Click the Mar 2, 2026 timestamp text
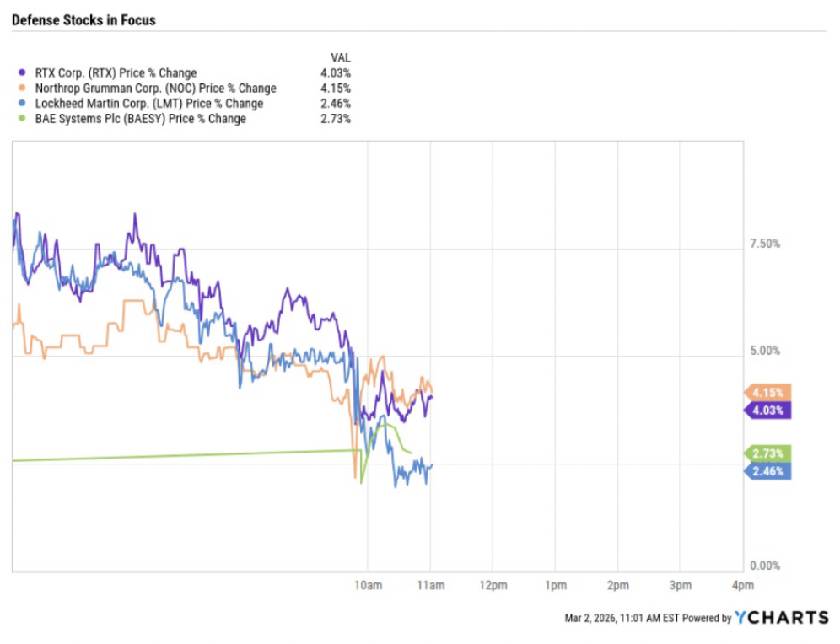The height and width of the screenshot is (644, 840). click(621, 619)
